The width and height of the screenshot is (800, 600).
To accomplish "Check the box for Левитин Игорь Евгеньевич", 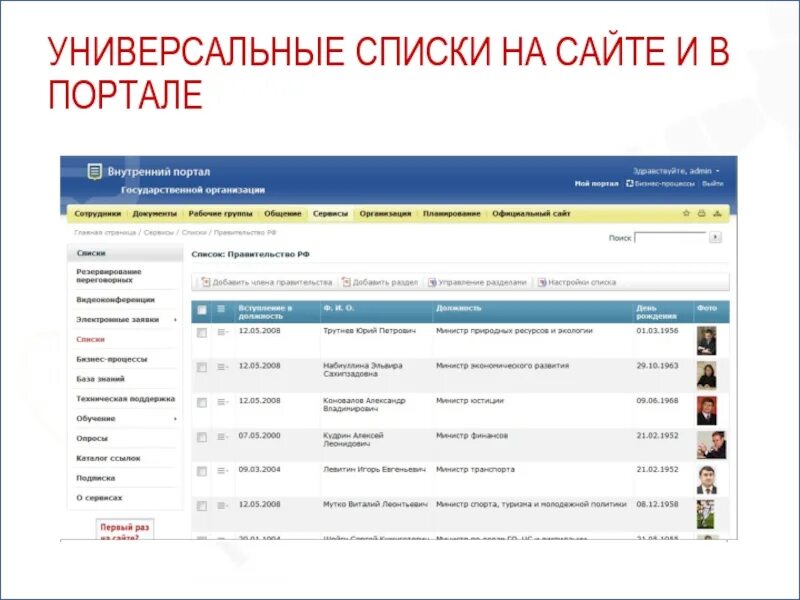I will (202, 471).
